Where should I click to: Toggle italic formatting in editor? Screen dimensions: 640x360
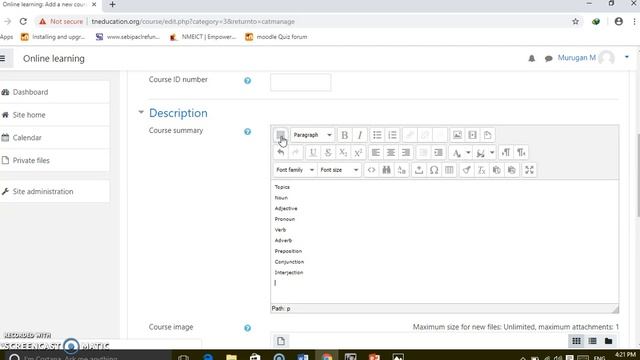pyautogui.click(x=360, y=135)
